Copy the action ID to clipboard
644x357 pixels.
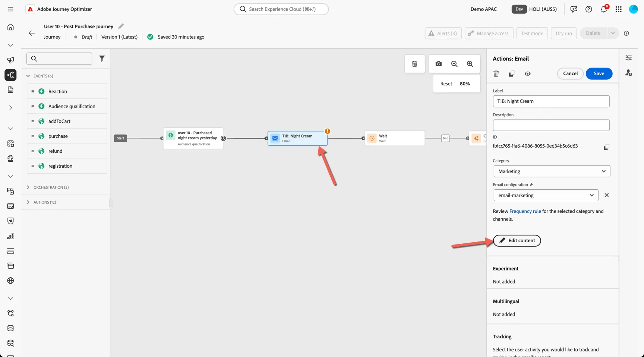(x=606, y=147)
